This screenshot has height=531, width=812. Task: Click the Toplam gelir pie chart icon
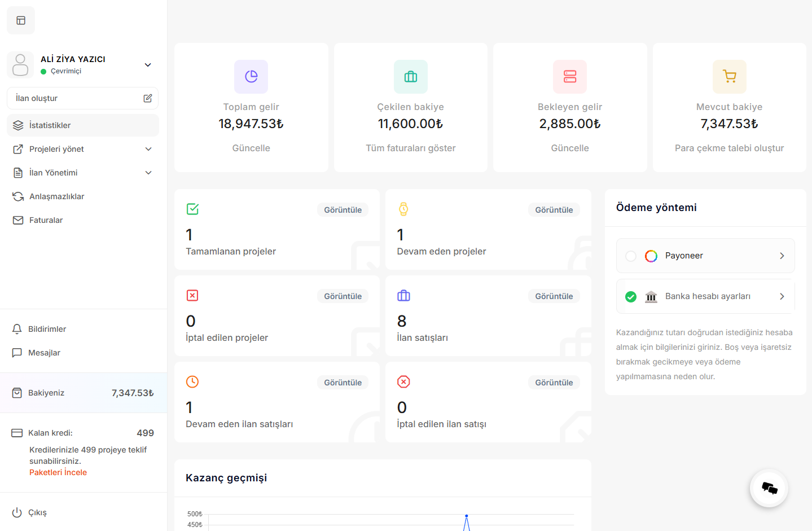click(251, 77)
